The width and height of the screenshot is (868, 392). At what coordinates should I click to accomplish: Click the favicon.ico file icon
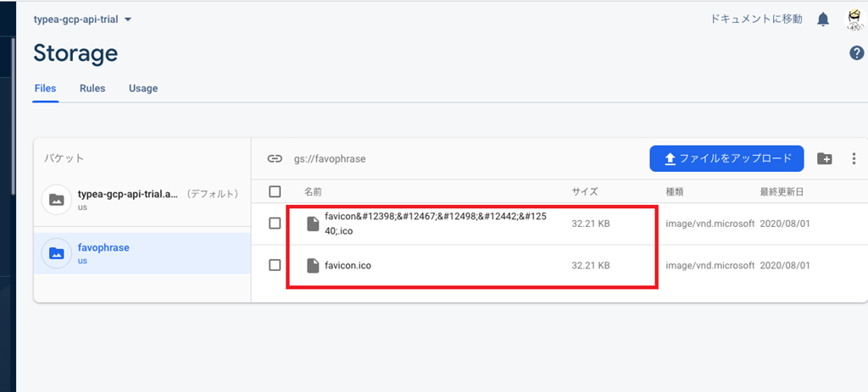pos(313,266)
